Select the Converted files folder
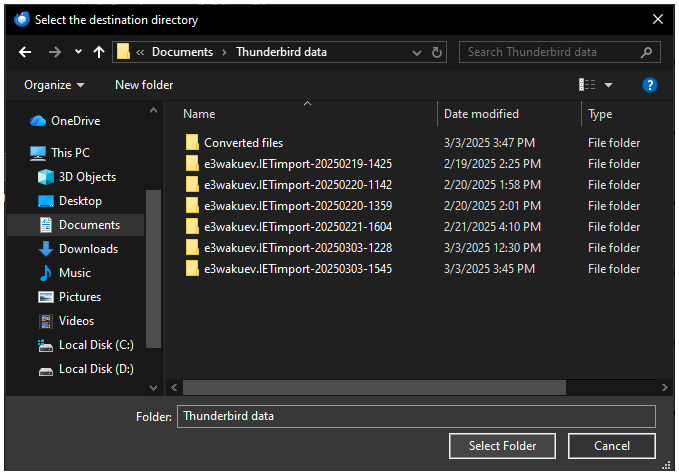 coord(234,143)
